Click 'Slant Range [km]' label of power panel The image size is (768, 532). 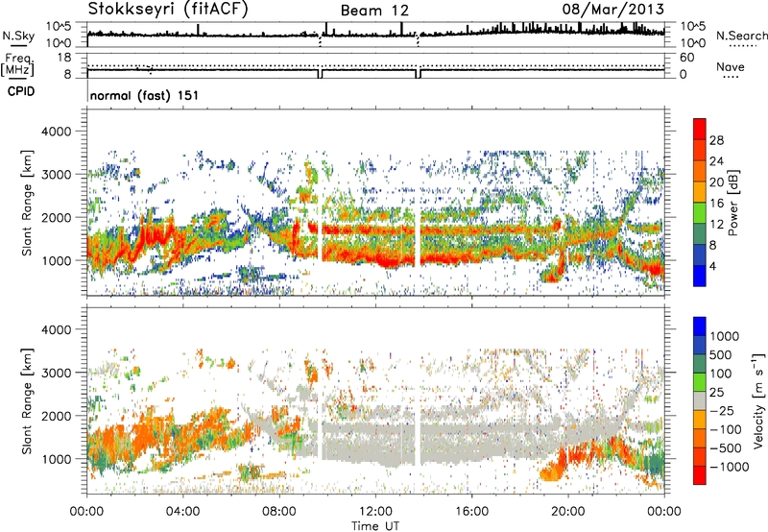(x=27, y=203)
